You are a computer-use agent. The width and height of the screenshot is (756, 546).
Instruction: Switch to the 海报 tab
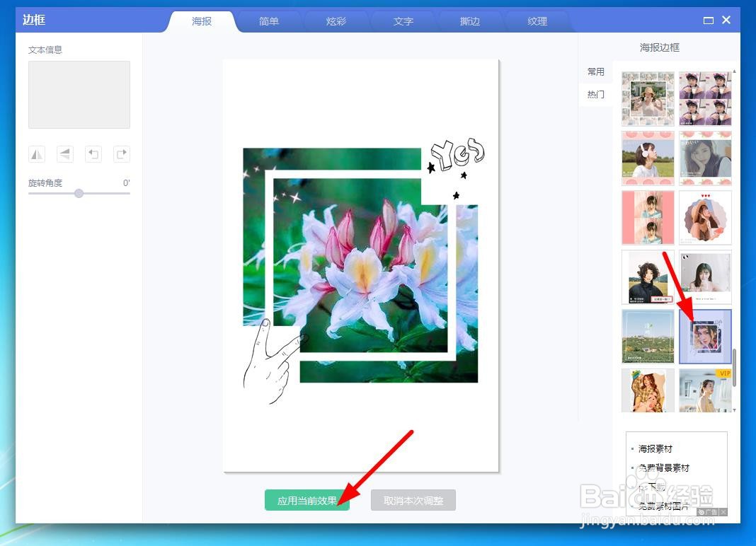202,21
